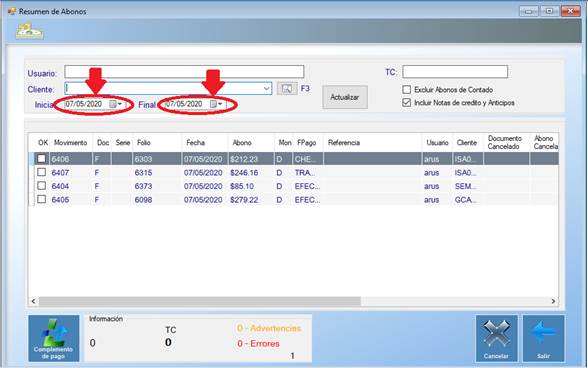Focus the Usuario text field
The width and height of the screenshot is (588, 368).
pos(184,72)
